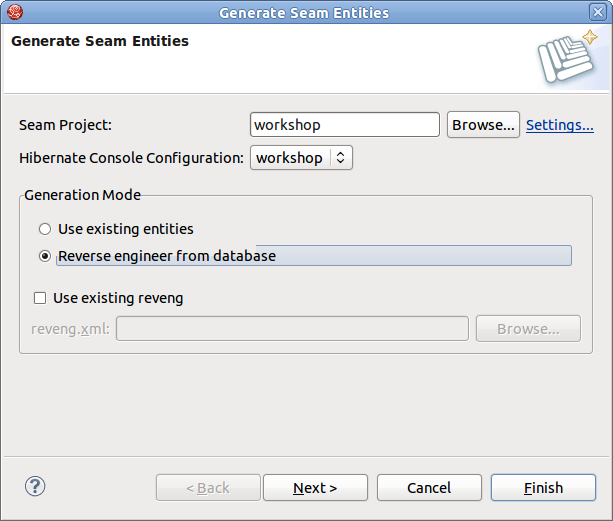Viewport: 613px width, 521px height.
Task: Click the wizard banner icon with sparkle
Action: click(566, 57)
